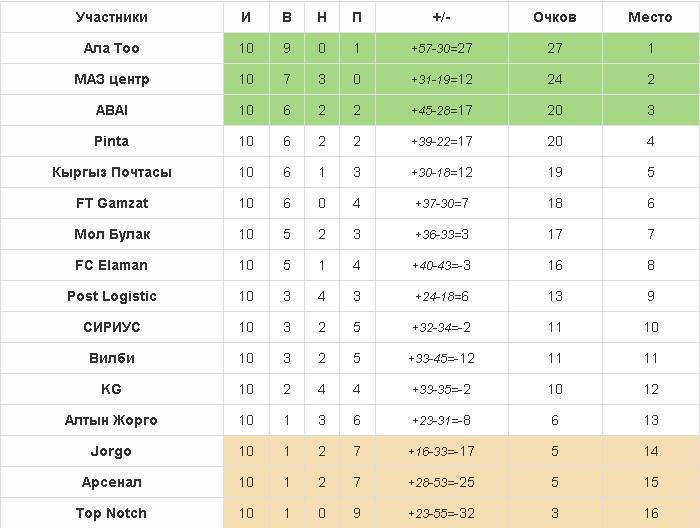
Task: Select the Top Notch team name
Action: click(x=111, y=513)
